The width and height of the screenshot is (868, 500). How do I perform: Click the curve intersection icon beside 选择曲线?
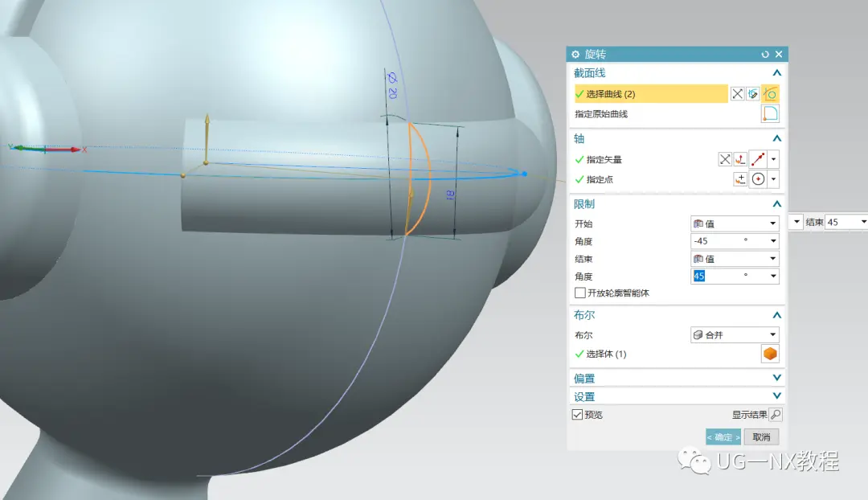[737, 94]
